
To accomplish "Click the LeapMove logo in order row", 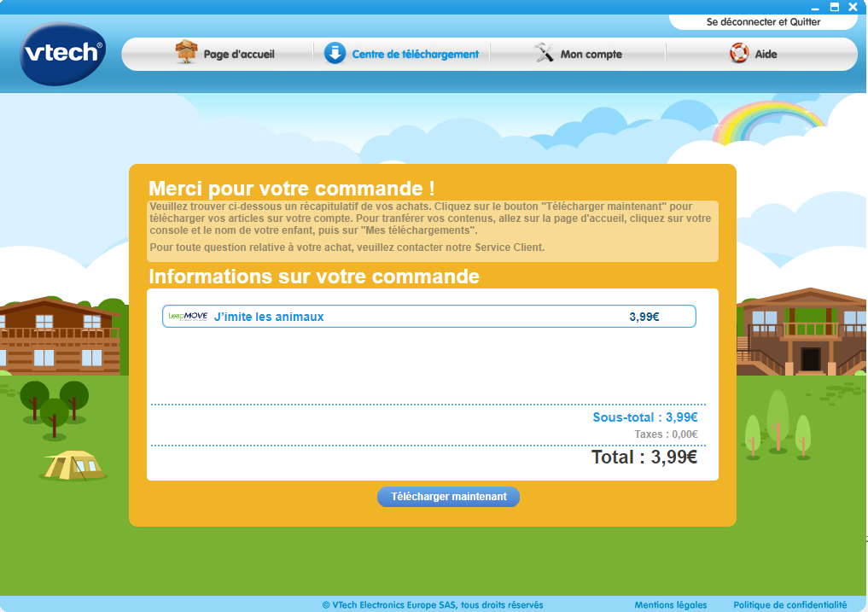I will 188,317.
